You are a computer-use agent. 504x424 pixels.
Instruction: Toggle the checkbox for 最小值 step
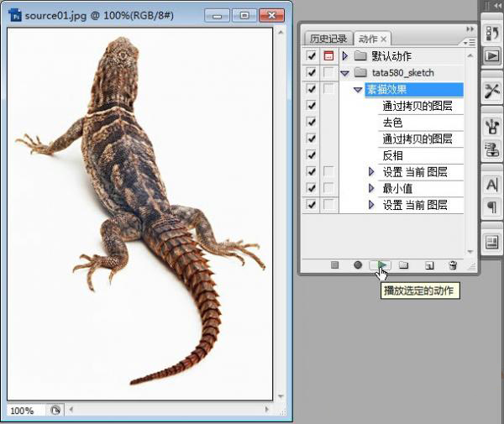coord(311,188)
